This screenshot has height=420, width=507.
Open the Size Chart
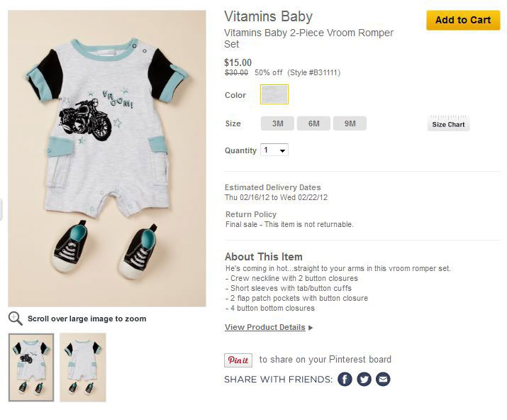click(x=448, y=125)
